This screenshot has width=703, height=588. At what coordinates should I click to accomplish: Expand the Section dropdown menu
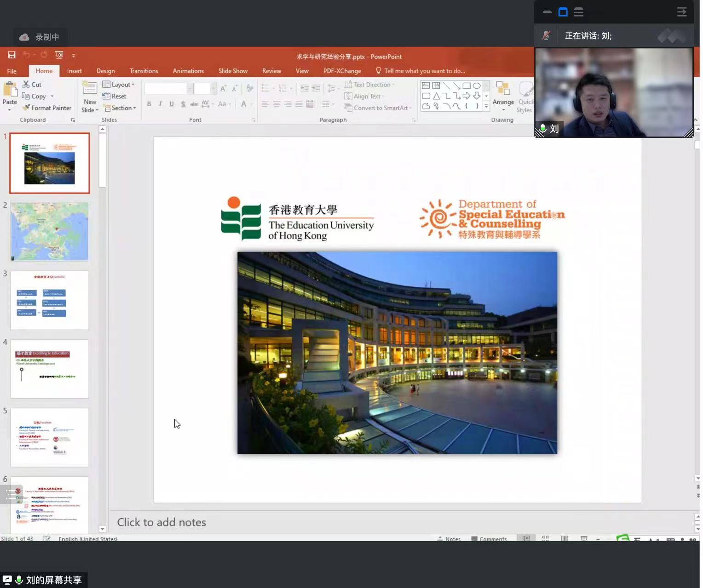[x=120, y=108]
